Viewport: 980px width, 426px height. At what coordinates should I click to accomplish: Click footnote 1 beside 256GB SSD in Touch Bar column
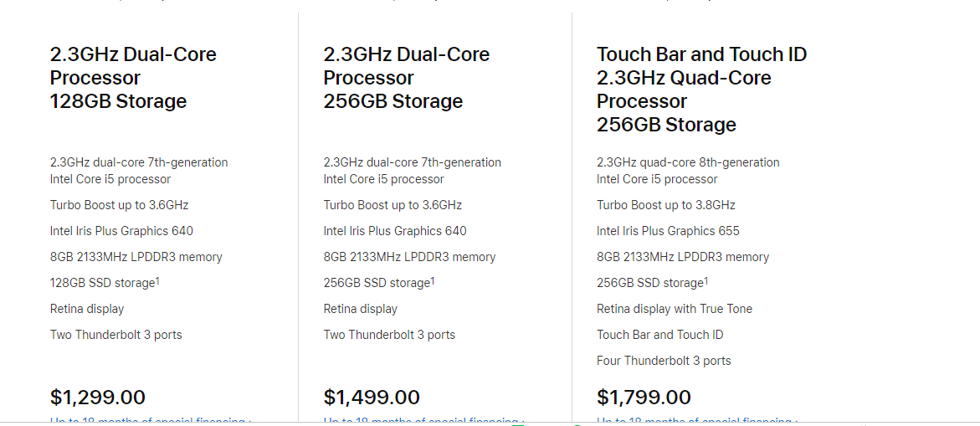pos(705,281)
